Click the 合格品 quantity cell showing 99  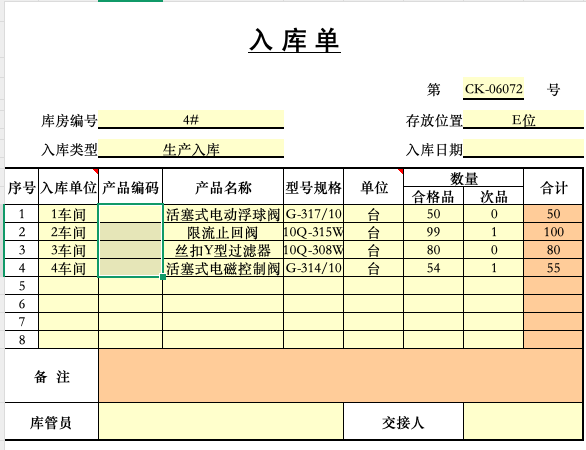(x=434, y=232)
